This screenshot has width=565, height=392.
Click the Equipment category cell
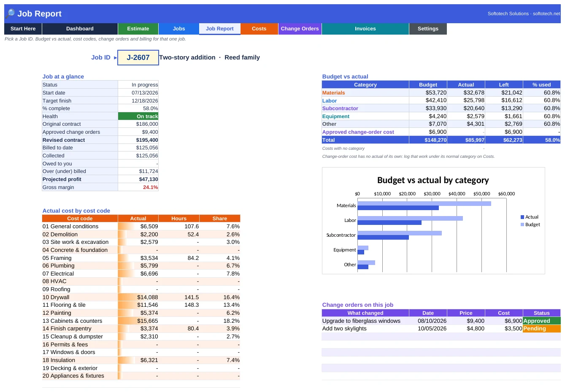pos(365,116)
